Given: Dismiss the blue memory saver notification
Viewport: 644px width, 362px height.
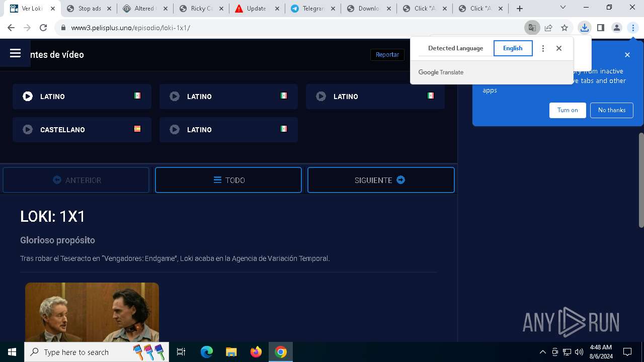Looking at the screenshot, I should [x=627, y=55].
